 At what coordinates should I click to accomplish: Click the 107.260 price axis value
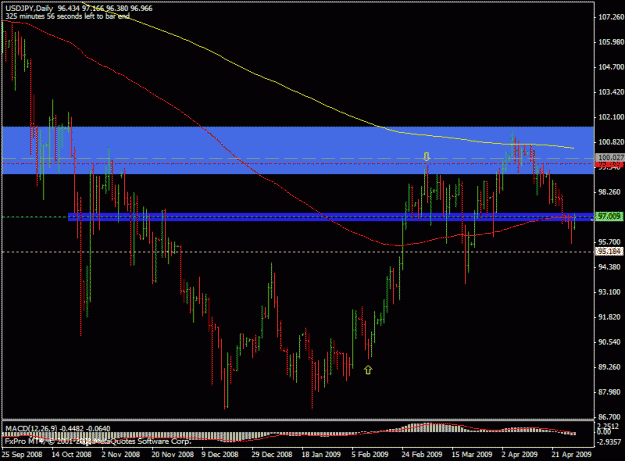pos(610,17)
